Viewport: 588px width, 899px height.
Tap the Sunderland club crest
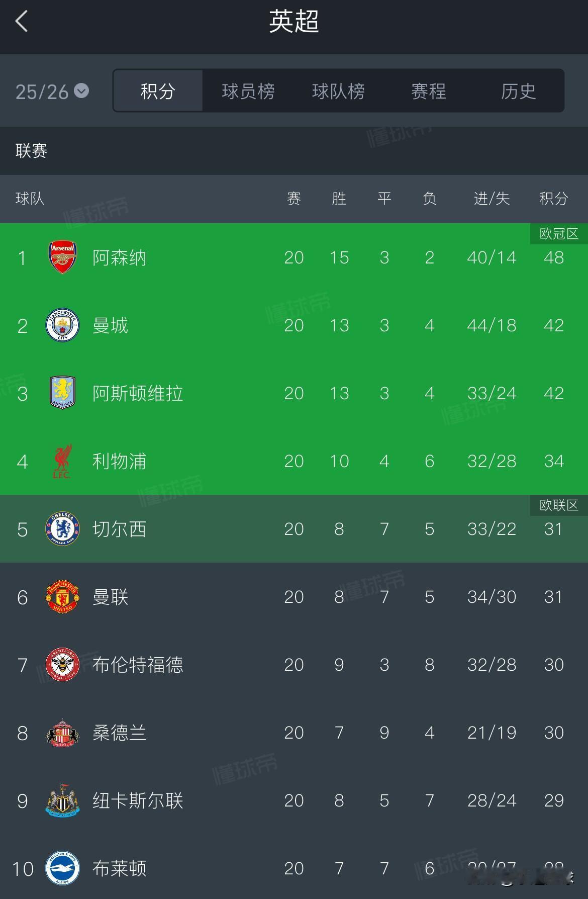62,733
